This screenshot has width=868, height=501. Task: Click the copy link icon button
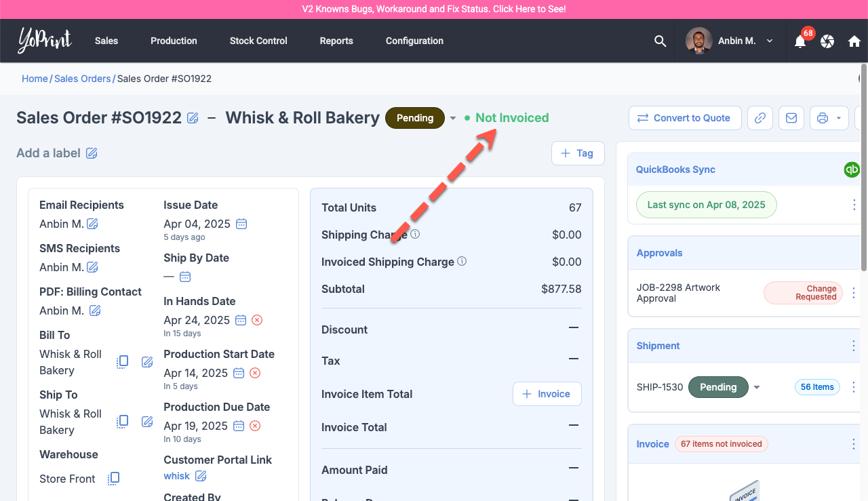pyautogui.click(x=760, y=118)
